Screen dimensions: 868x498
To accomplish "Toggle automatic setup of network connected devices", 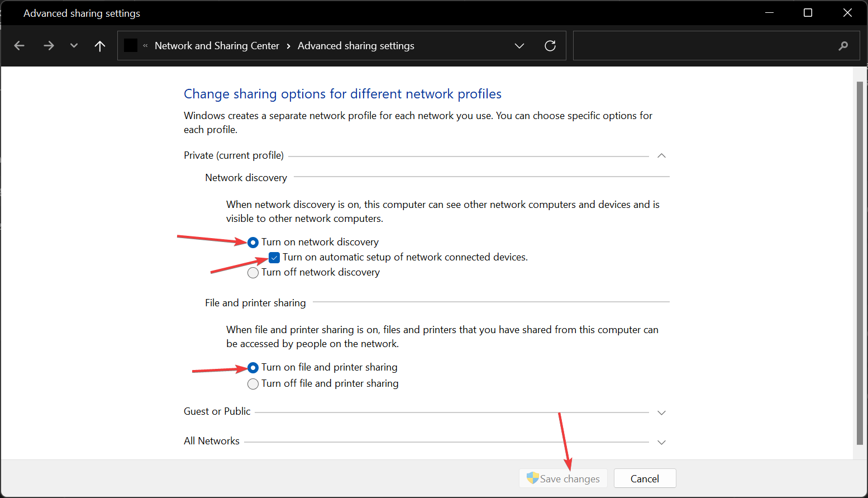I will click(274, 258).
